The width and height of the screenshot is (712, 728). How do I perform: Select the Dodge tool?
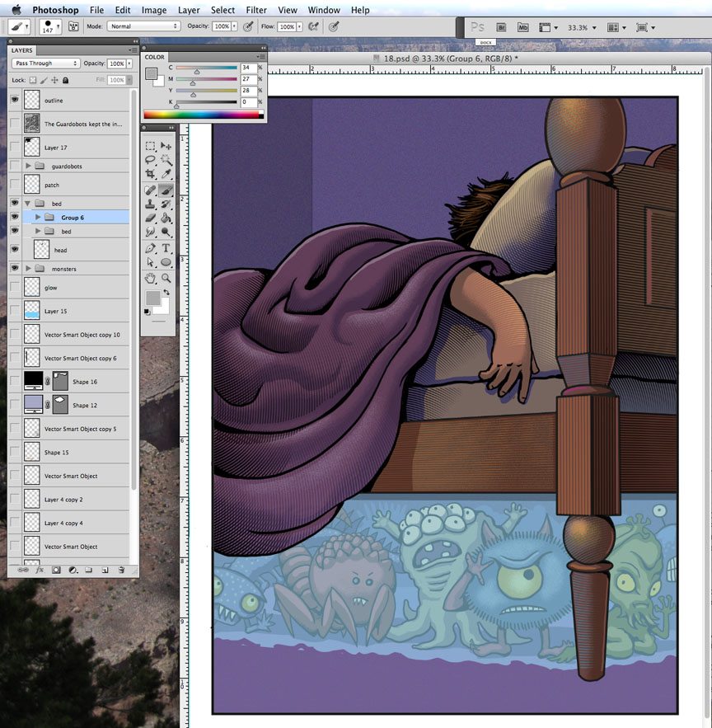click(166, 232)
